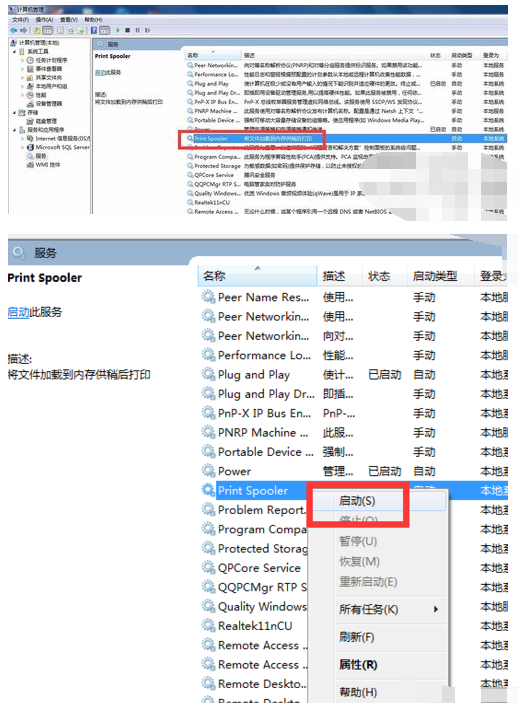Image resolution: width=518 pixels, height=703 pixels.
Task: Click the gear icon beside Plug and Play in enlarged list
Action: (208, 374)
